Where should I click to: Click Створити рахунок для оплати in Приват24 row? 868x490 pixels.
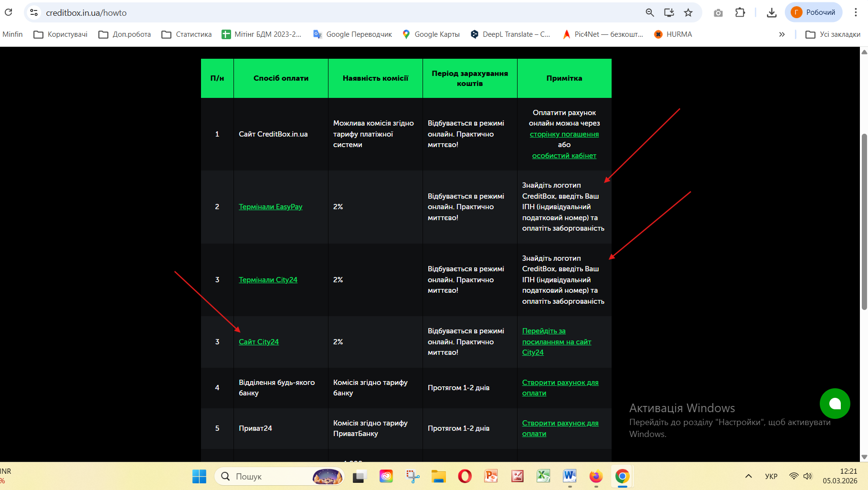[561, 428]
